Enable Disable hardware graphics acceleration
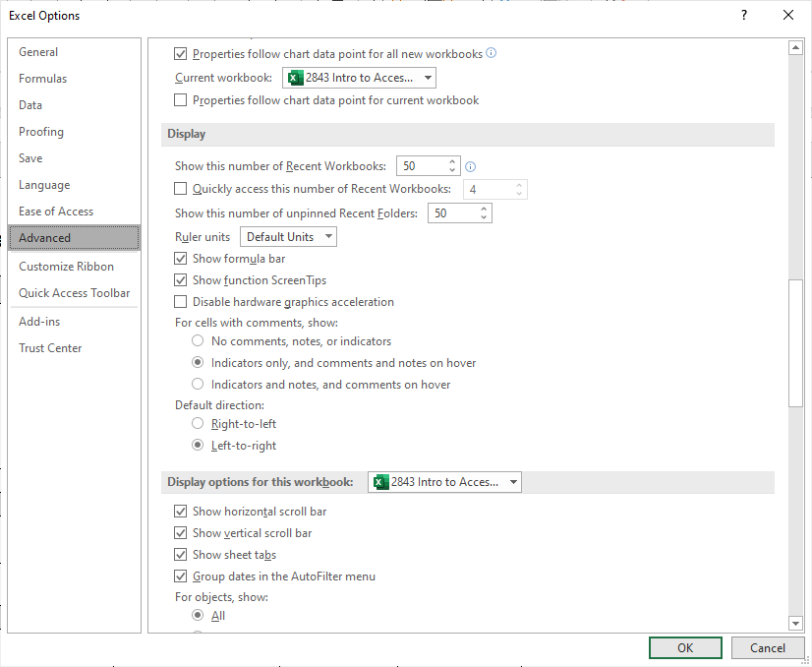The height and width of the screenshot is (667, 812). (181, 302)
